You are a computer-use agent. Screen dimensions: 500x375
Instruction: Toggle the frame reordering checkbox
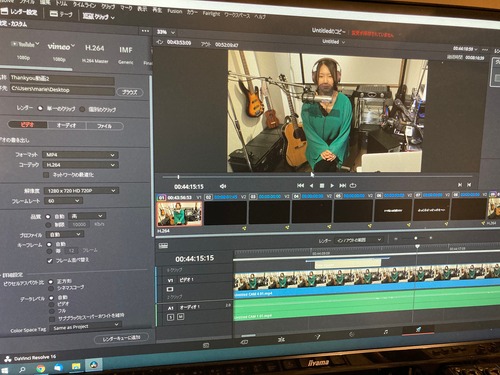tap(50, 260)
